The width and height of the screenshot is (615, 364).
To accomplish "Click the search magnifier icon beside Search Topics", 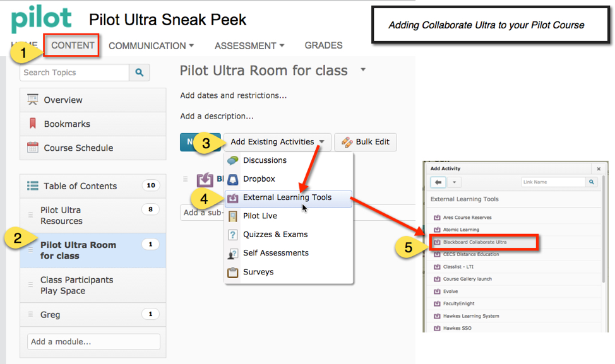I will point(140,73).
